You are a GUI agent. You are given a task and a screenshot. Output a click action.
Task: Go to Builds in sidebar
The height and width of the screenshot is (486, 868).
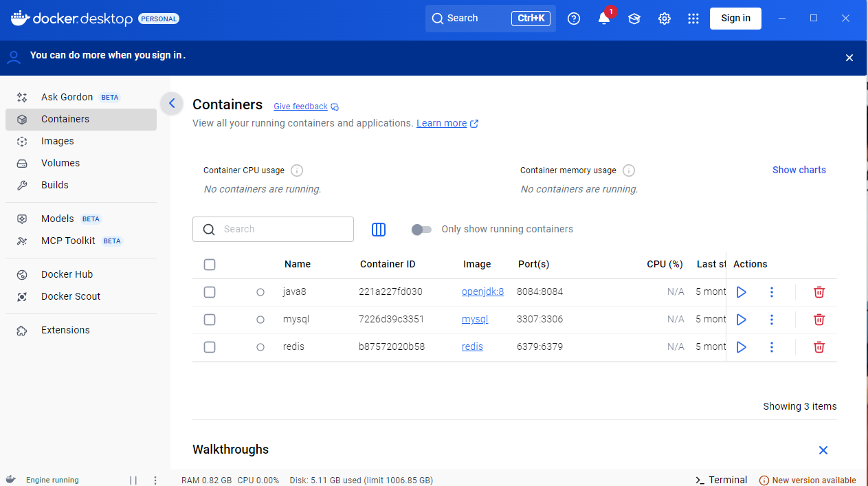click(81, 185)
